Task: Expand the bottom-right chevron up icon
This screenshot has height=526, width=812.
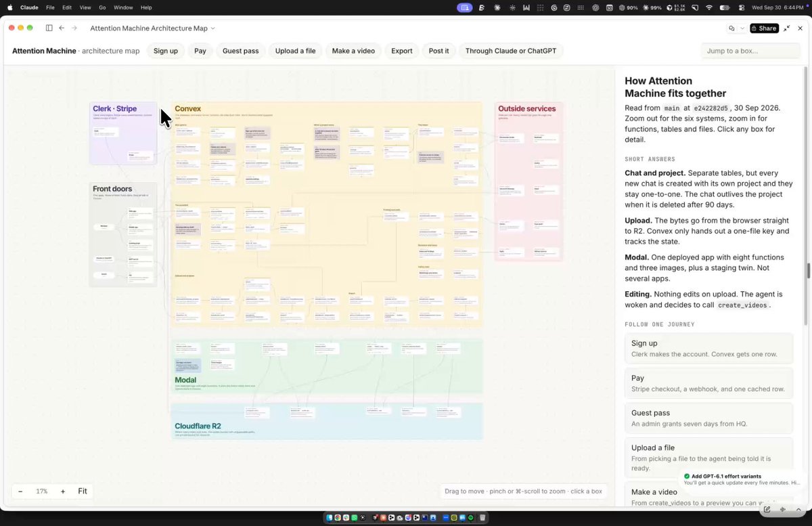Action: pos(798,509)
